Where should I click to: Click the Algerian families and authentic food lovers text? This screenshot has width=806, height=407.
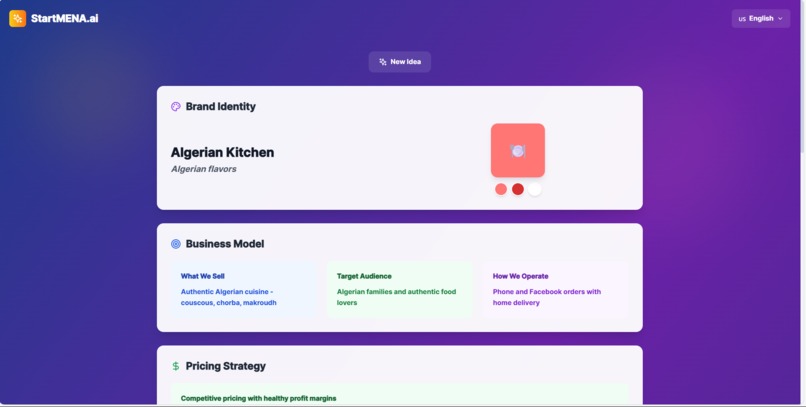coord(396,297)
